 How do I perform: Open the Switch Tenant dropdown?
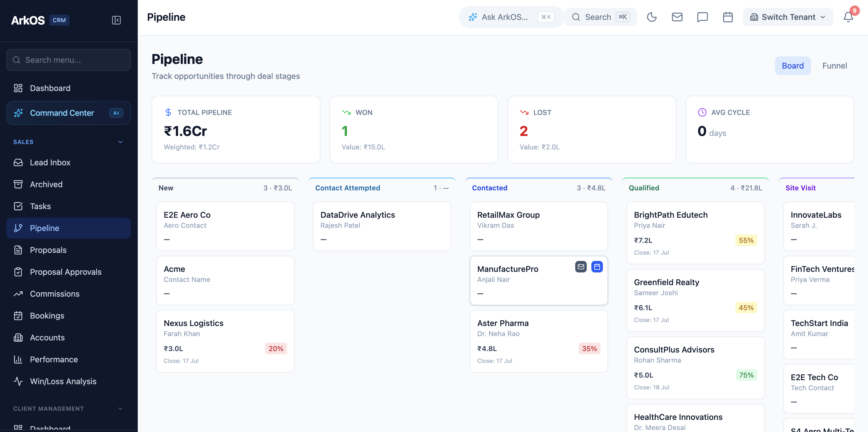(788, 17)
